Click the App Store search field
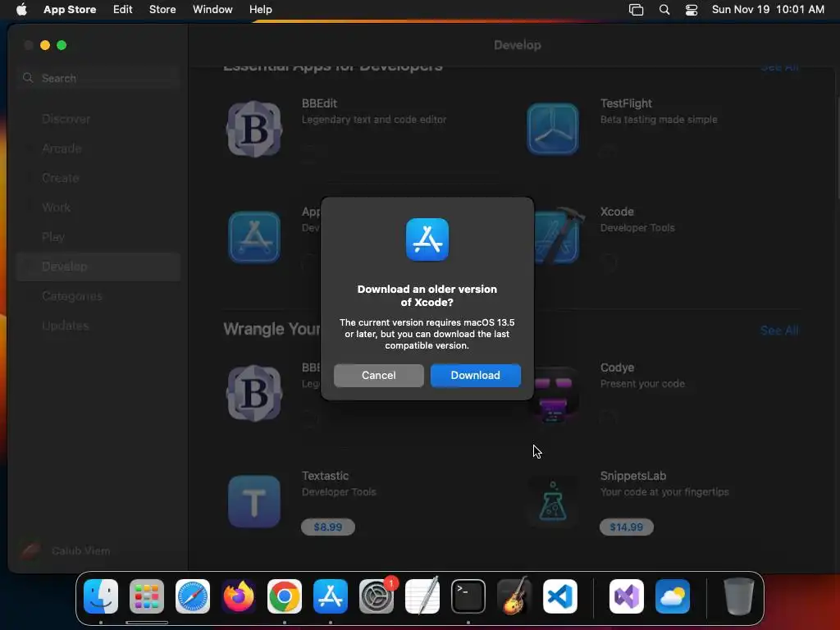Viewport: 840px width, 630px height. point(98,78)
